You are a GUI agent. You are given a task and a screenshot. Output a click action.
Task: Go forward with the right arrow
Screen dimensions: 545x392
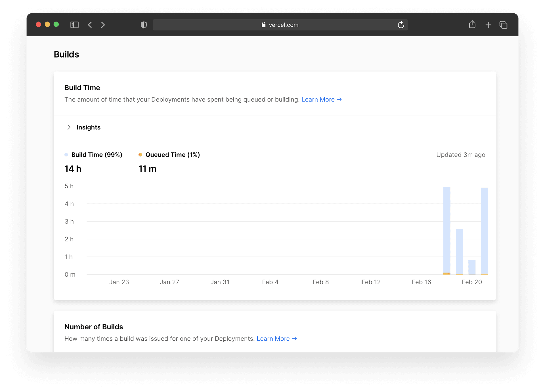click(x=103, y=25)
